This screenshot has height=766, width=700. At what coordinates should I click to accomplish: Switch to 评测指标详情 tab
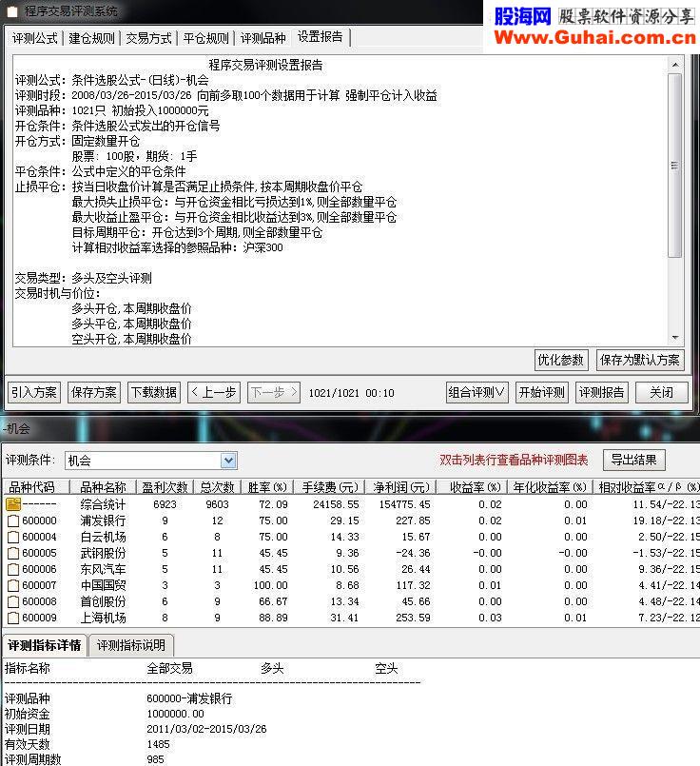coord(45,645)
